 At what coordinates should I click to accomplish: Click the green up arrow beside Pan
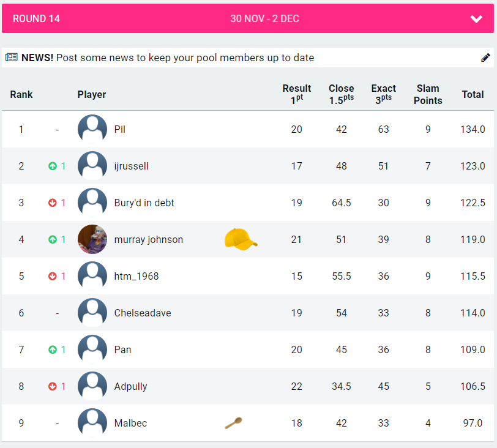[x=53, y=349]
